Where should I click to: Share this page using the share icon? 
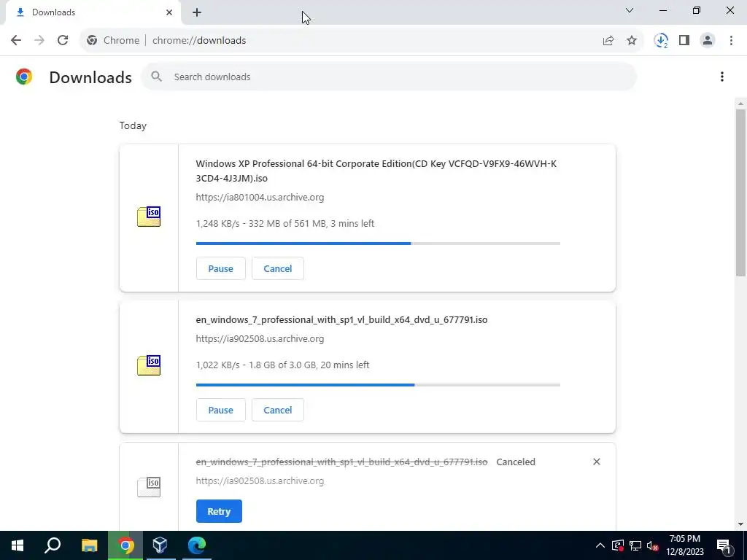[608, 41]
